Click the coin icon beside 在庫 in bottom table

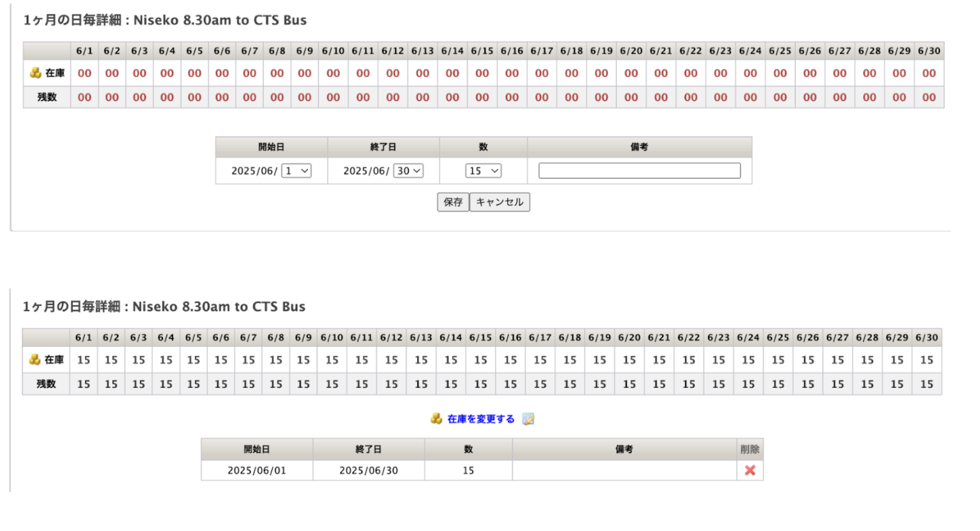pyautogui.click(x=35, y=360)
